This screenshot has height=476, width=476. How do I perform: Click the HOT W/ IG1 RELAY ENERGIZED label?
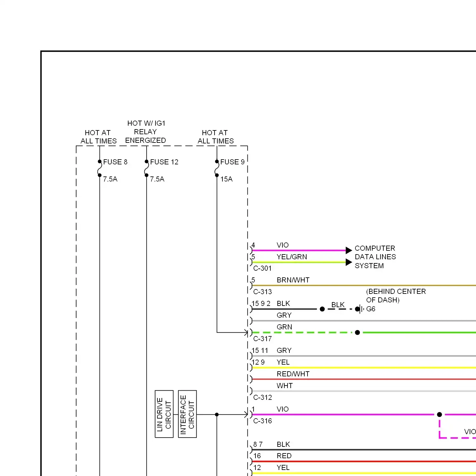tap(146, 132)
